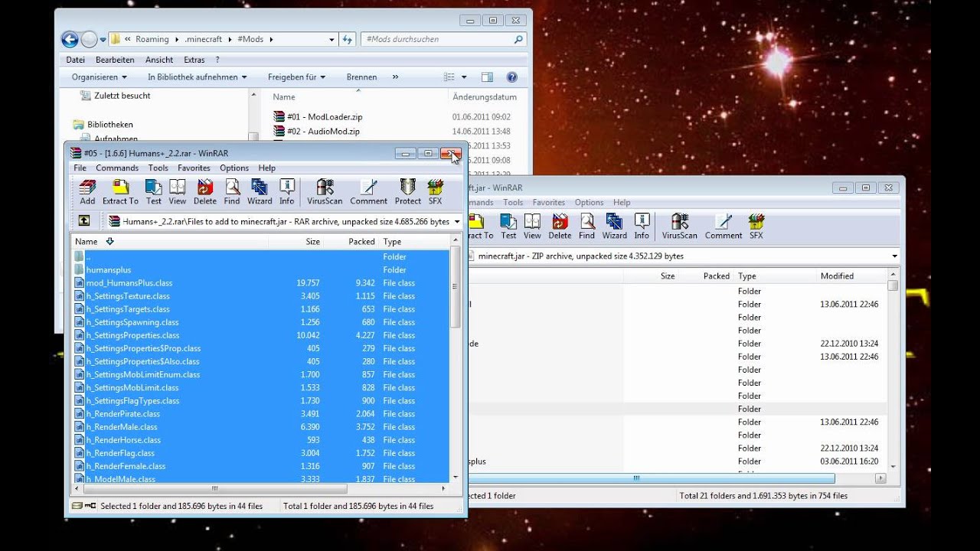Viewport: 980px width, 551px height.
Task: Click Find icon in minecraft.jar WinRAR window
Action: tap(586, 226)
